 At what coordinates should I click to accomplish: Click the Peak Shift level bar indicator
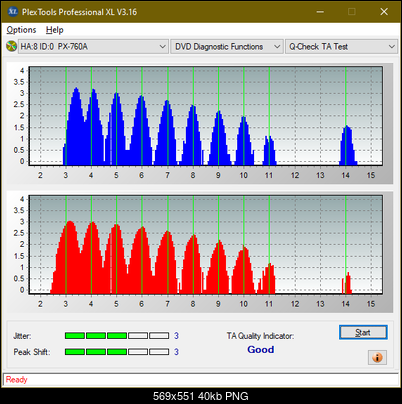[x=117, y=352]
